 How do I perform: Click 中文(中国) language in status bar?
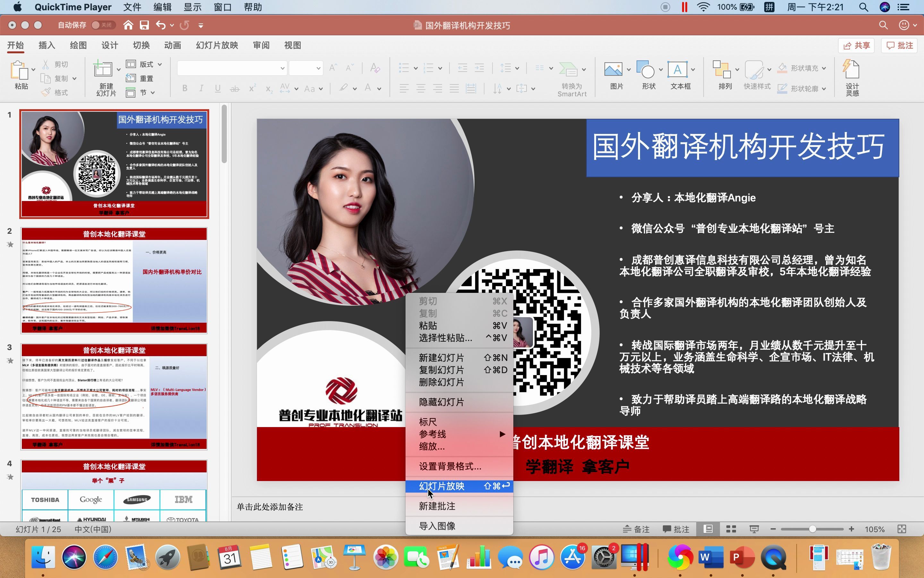[x=93, y=530]
